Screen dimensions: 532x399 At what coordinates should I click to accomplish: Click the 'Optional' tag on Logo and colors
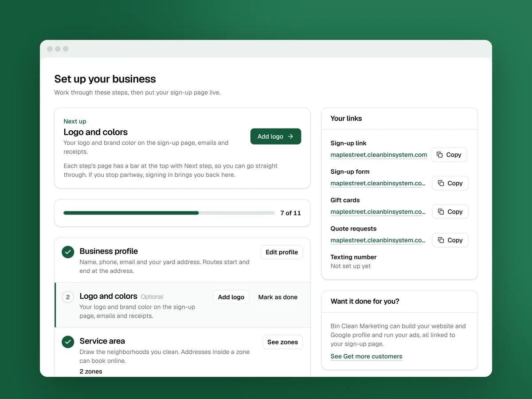[x=152, y=297]
